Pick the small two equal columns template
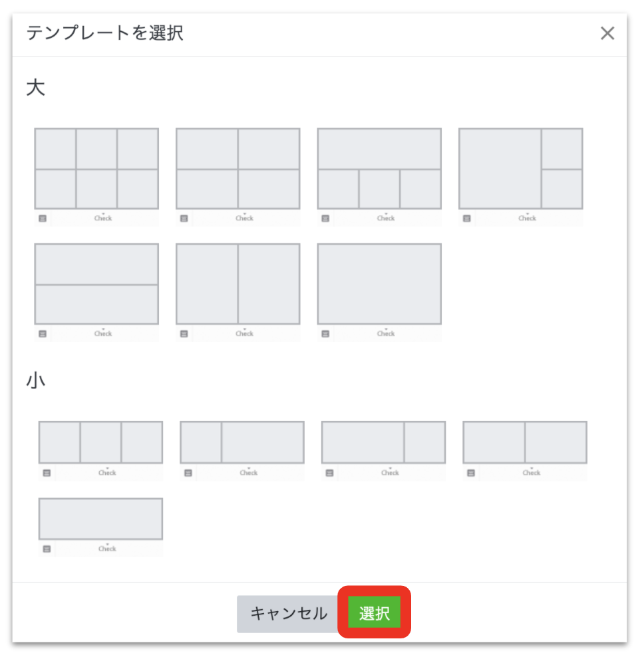The width and height of the screenshot is (644, 661). 525,442
